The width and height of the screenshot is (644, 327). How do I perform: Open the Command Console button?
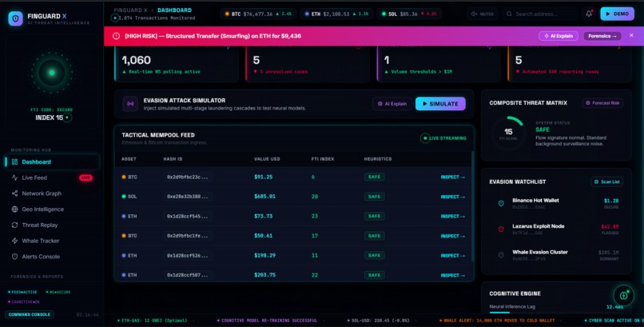(x=29, y=315)
